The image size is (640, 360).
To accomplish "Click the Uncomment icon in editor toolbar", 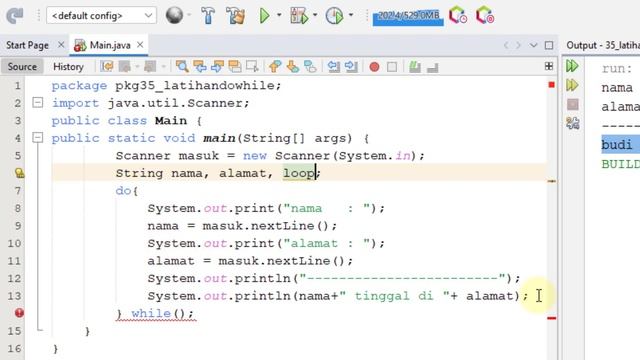I will 432,67.
